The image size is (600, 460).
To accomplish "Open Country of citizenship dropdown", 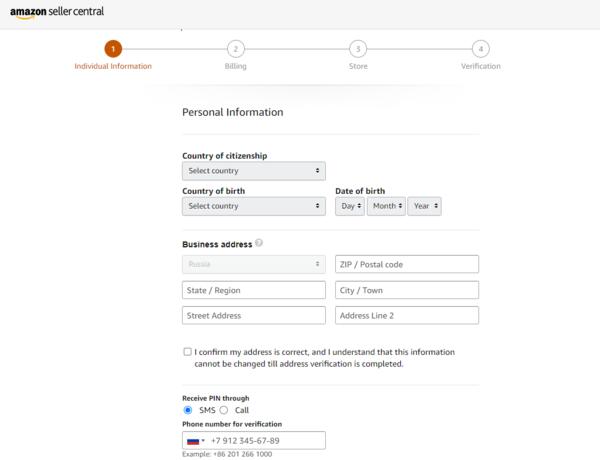I will [x=254, y=171].
